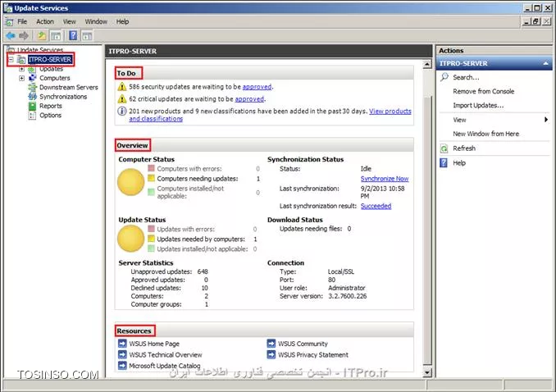Click arrow icon beside WSUS Community
Image resolution: width=556 pixels, height=392 pixels.
click(x=271, y=344)
